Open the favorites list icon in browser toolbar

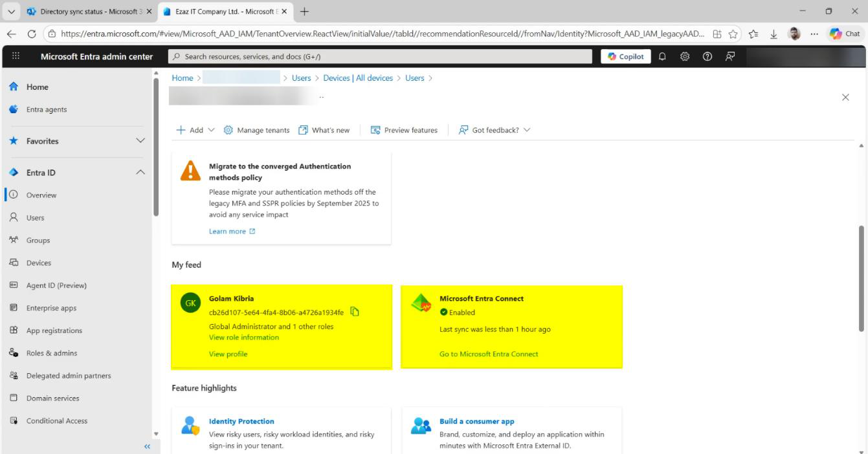754,34
